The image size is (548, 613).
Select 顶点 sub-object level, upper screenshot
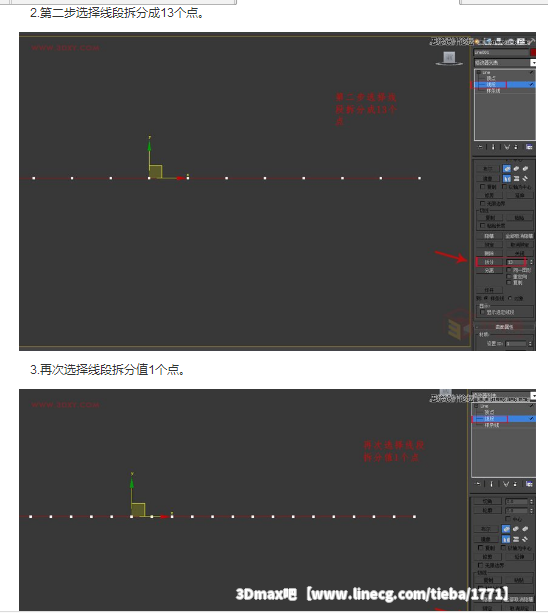click(x=491, y=78)
